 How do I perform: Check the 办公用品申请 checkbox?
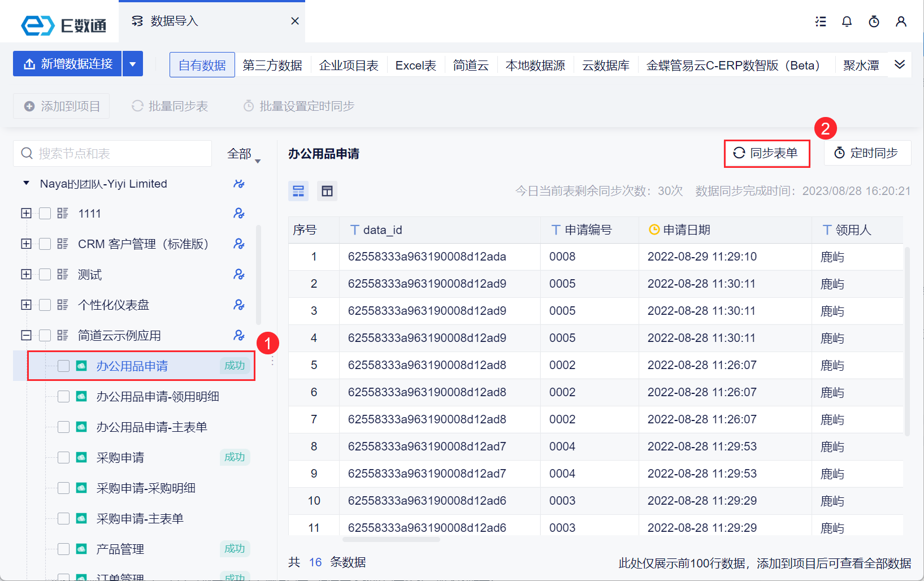tap(64, 366)
